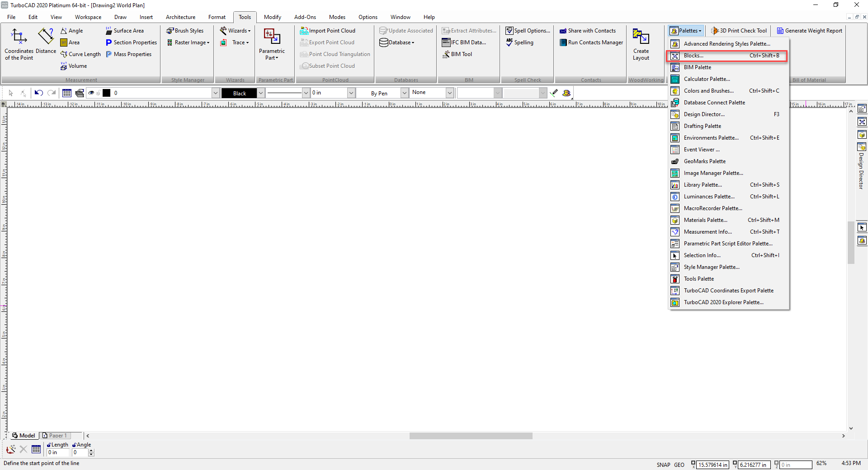Select the Distance measurement tool
Screen dimensions: 868x470
[x=46, y=42]
